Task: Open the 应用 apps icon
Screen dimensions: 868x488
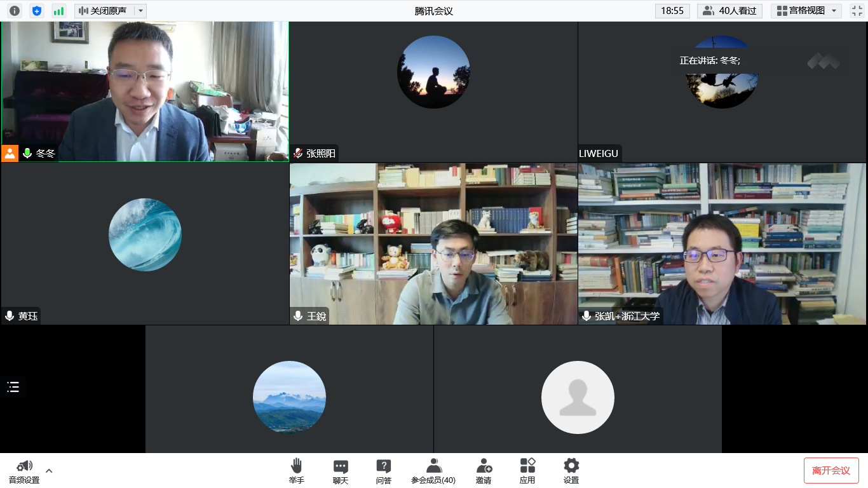Action: pos(527,471)
